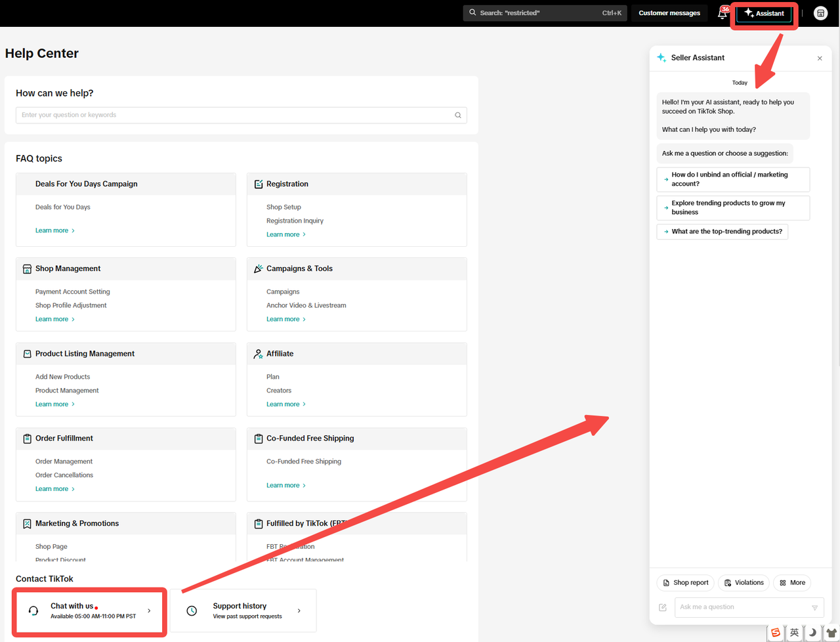This screenshot has height=642, width=840.
Task: Click the Sogou input method S icon
Action: [x=776, y=633]
